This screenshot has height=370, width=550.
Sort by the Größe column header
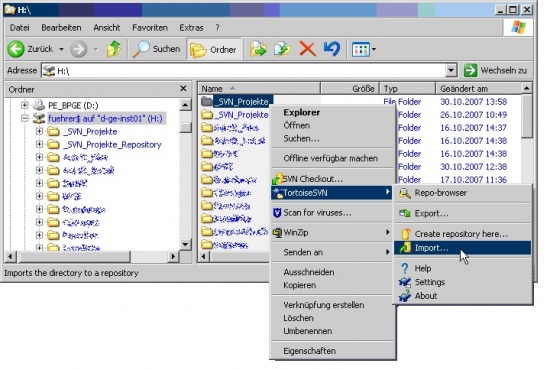click(350, 89)
